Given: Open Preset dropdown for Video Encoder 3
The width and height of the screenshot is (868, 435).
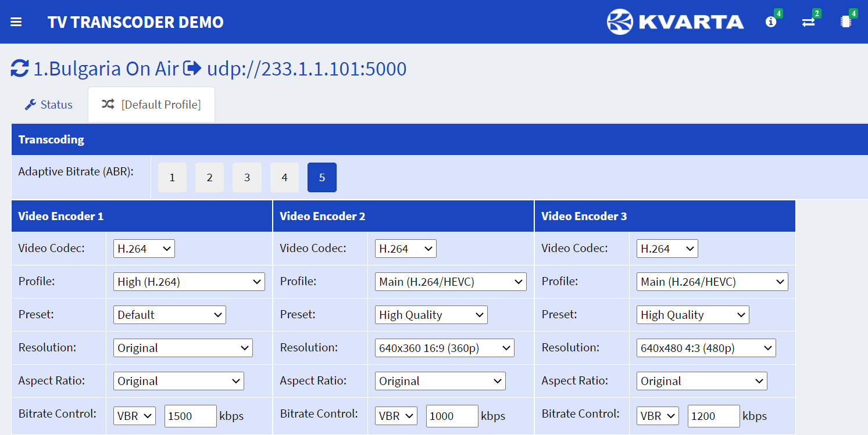Looking at the screenshot, I should pyautogui.click(x=692, y=315).
